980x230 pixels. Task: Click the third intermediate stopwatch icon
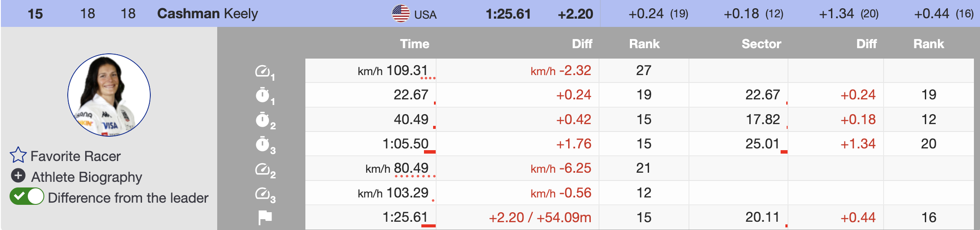(263, 144)
